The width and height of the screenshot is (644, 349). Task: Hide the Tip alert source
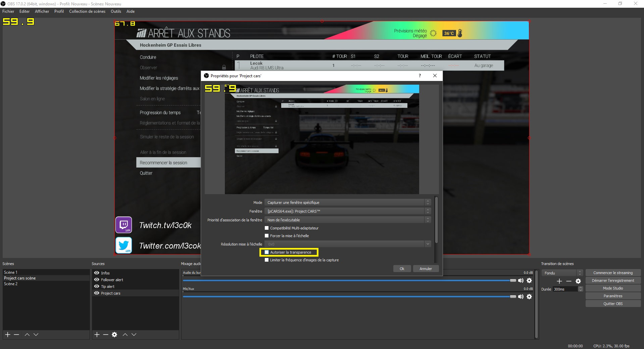click(x=97, y=286)
